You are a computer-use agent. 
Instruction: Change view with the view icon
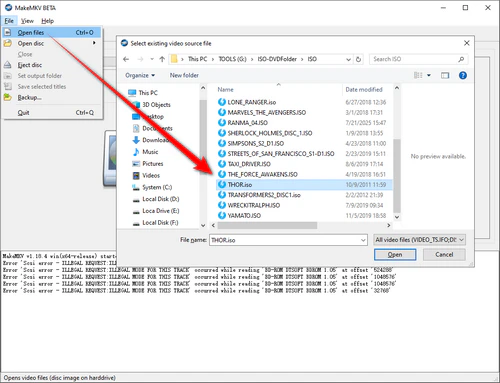[418, 75]
